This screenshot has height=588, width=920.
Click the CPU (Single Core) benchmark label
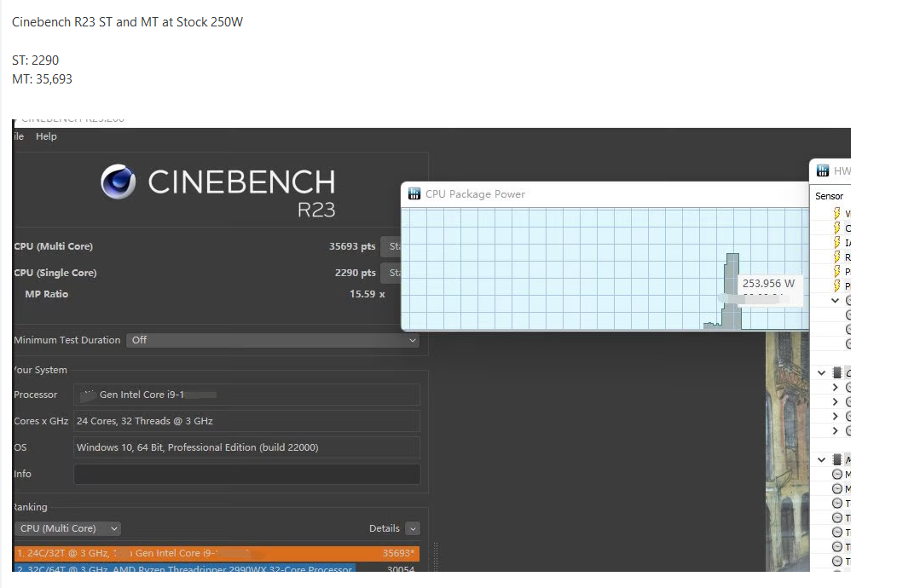(55, 273)
